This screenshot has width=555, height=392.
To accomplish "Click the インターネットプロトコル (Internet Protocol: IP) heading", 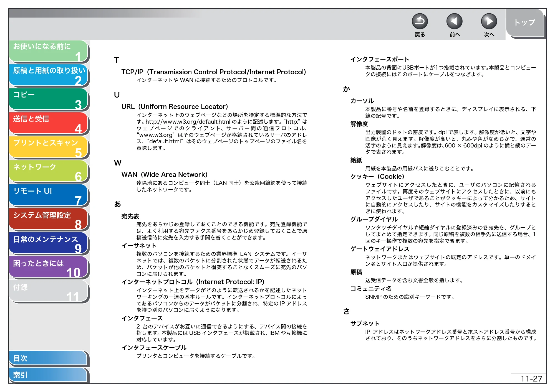I will click(193, 282).
